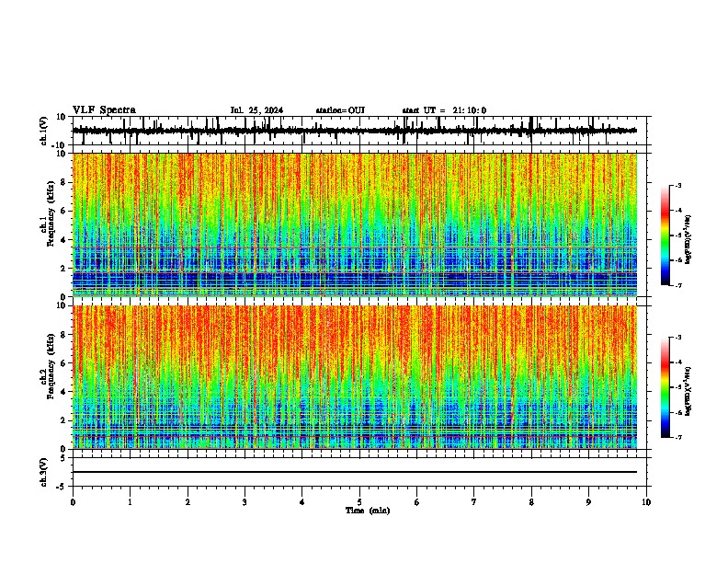Click time axis tick label "4"
Screen dimensions: 728x563
[302, 502]
